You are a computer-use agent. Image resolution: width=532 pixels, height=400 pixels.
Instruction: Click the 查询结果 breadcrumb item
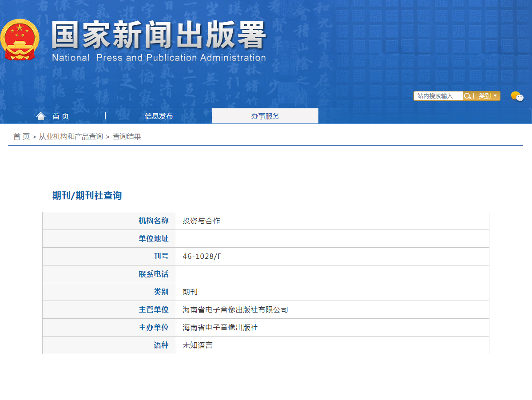[127, 137]
